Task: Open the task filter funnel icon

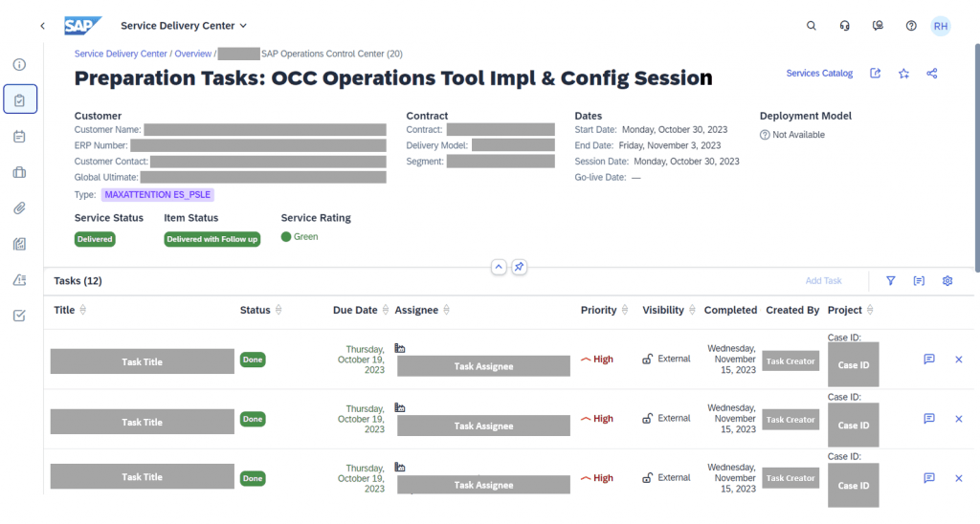Action: point(891,281)
